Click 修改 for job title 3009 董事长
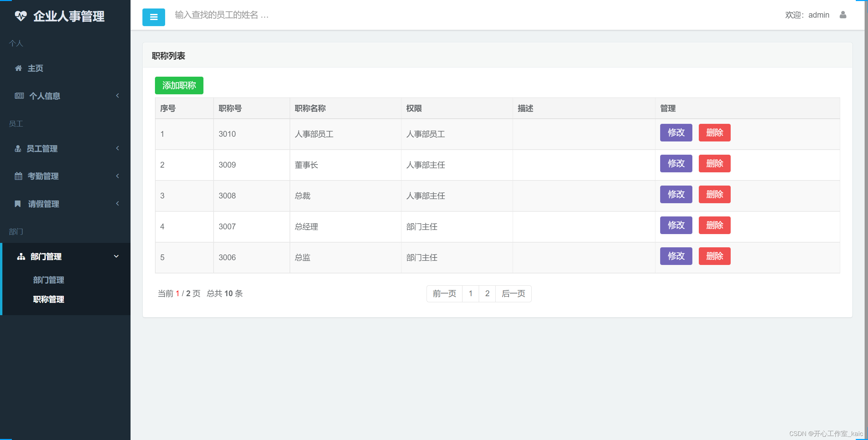This screenshot has height=440, width=868. [x=676, y=164]
